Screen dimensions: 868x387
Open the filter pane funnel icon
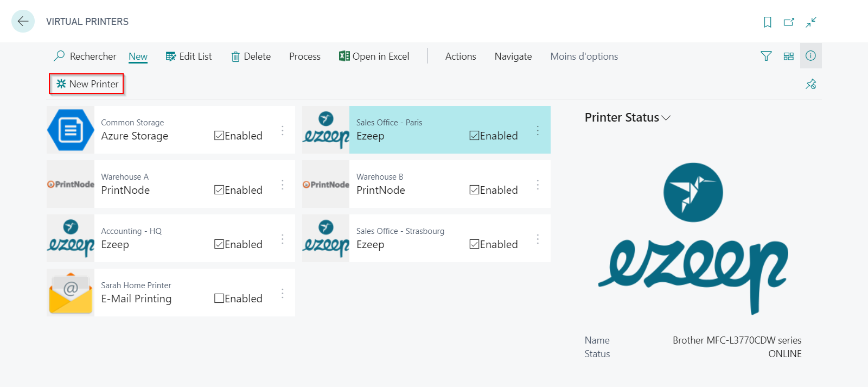point(766,56)
